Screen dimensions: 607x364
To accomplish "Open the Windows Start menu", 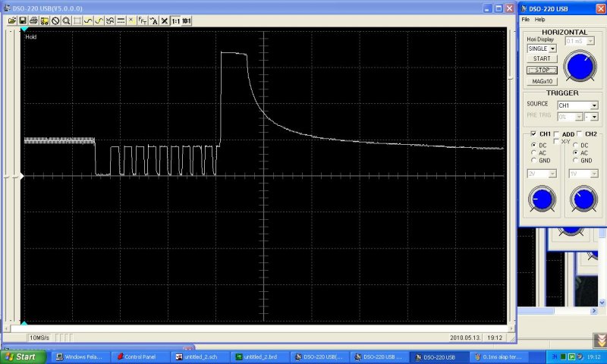I will [22, 356].
